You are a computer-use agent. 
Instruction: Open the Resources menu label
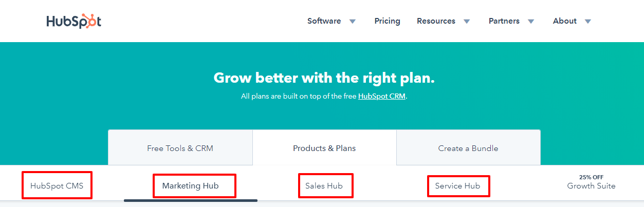pyautogui.click(x=436, y=21)
